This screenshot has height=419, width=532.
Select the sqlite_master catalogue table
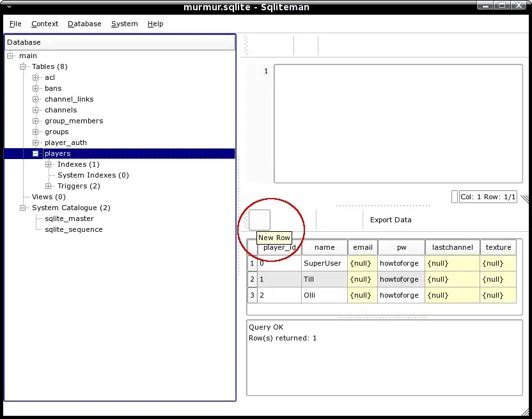click(x=69, y=218)
